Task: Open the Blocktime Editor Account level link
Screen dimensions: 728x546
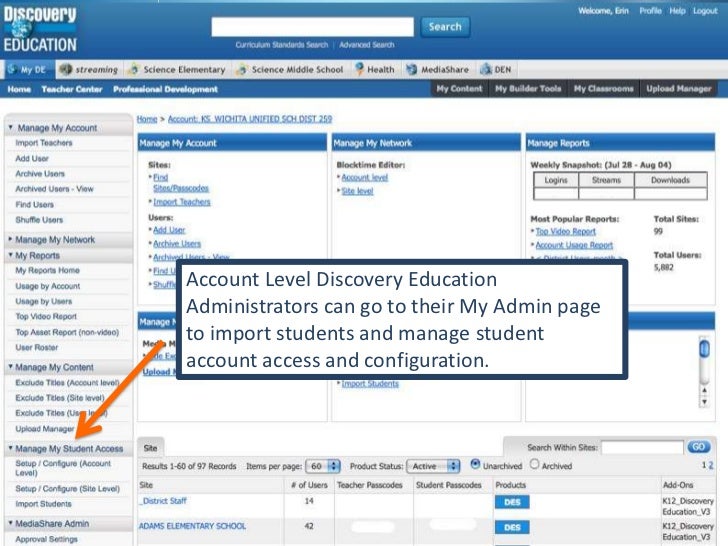Action: 364,177
